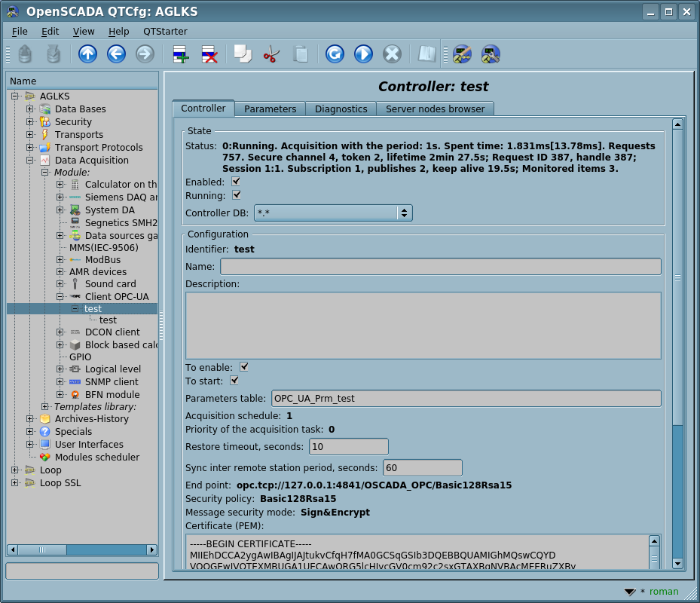Open the manual book icon in the toolbar
Image resolution: width=700 pixels, height=603 pixels.
(426, 54)
